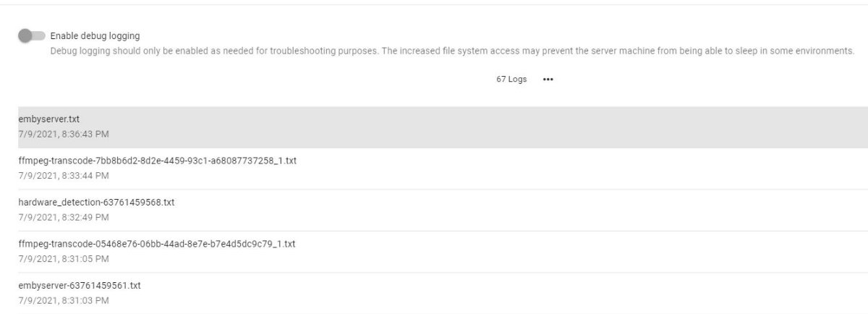The width and height of the screenshot is (868, 314).
Task: Click the 8:36:43 PM timestamp
Action: [x=64, y=134]
